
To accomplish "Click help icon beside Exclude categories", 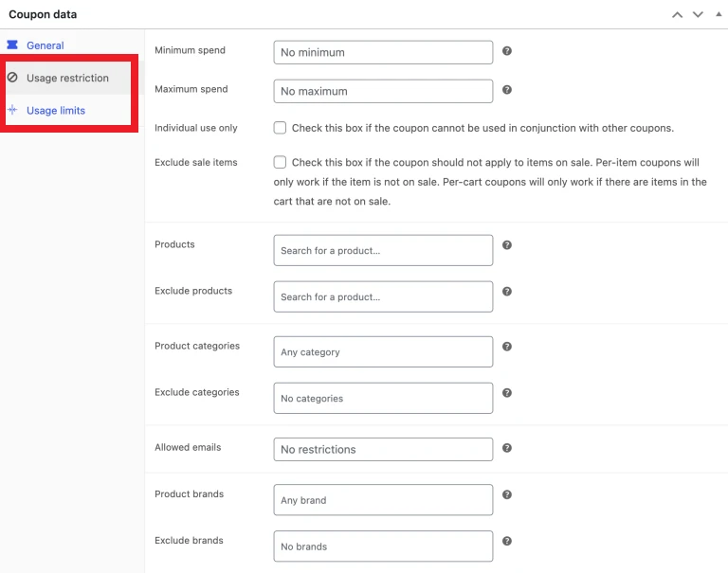I will point(507,393).
